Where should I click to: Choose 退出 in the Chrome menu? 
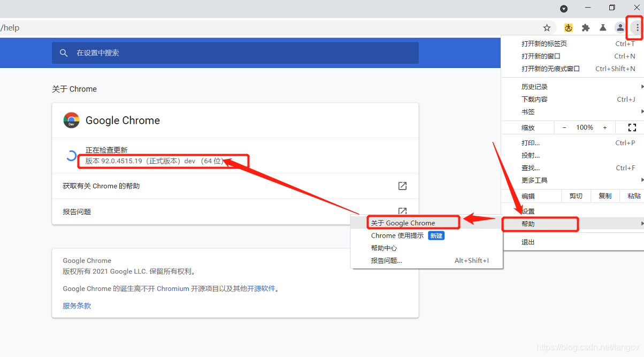pyautogui.click(x=572, y=242)
